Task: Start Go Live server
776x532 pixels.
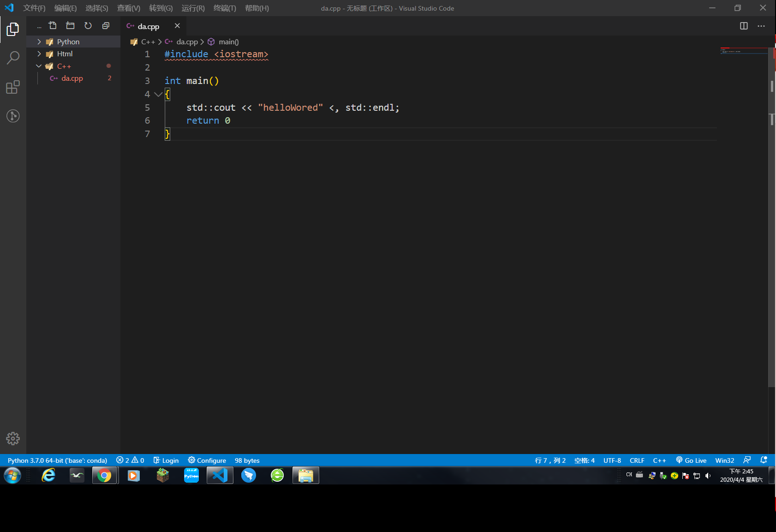Action: 691,460
